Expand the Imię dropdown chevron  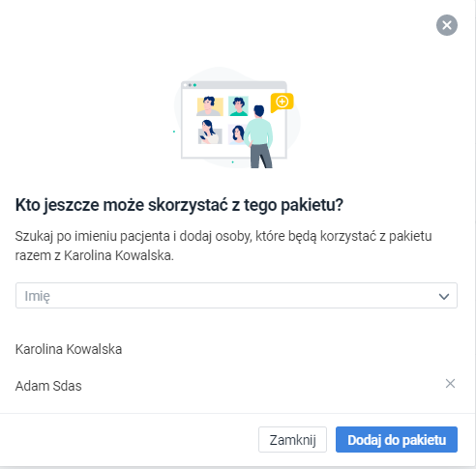pos(444,296)
